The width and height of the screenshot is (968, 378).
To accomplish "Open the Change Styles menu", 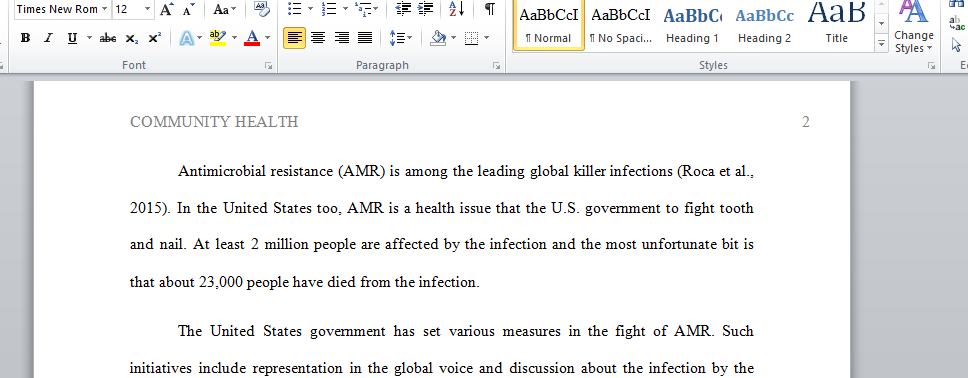I will 914,28.
